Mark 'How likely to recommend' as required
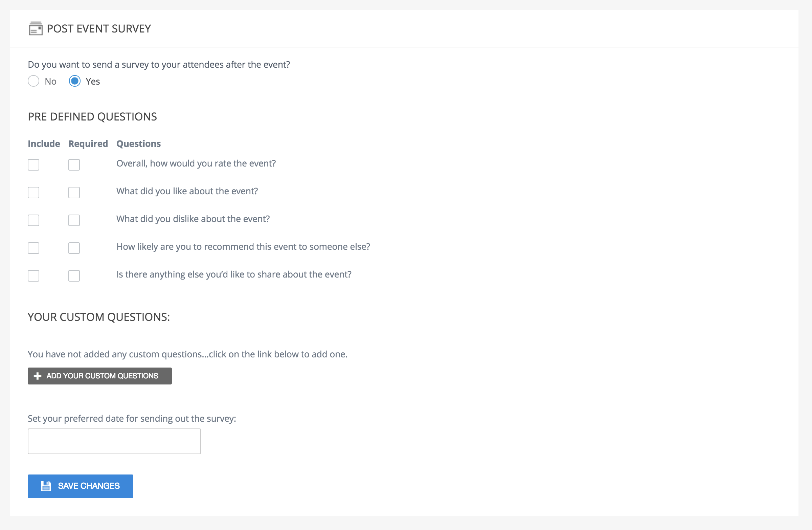 (x=74, y=248)
